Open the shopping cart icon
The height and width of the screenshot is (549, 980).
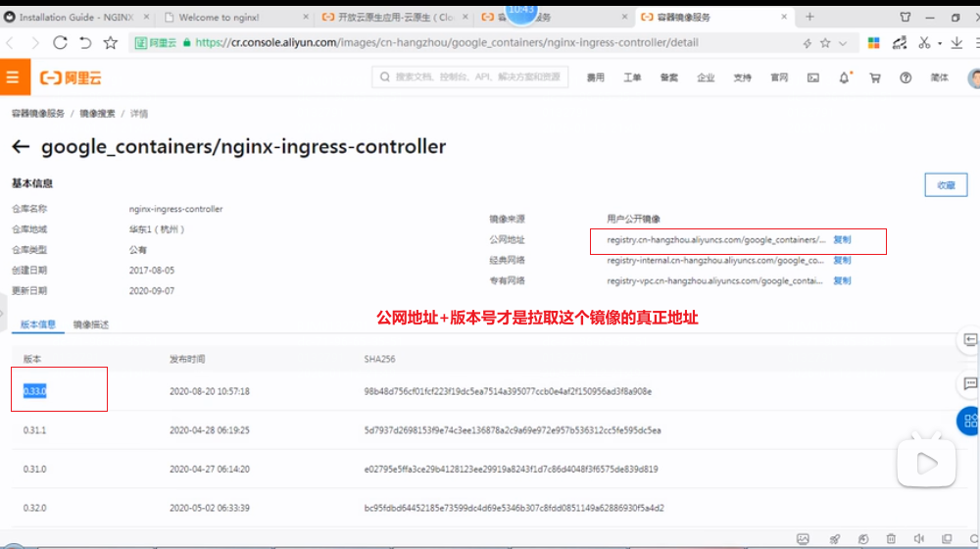coord(875,77)
